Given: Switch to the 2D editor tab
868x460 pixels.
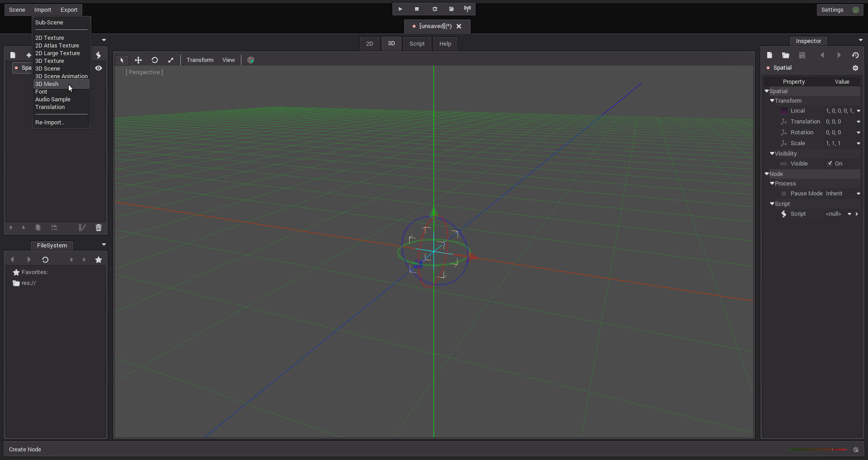Looking at the screenshot, I should point(369,44).
